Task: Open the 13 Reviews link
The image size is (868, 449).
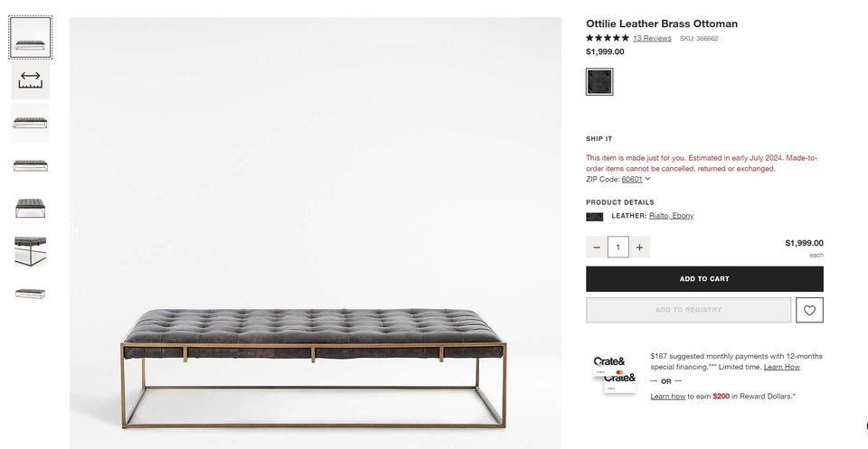Action: pos(652,38)
